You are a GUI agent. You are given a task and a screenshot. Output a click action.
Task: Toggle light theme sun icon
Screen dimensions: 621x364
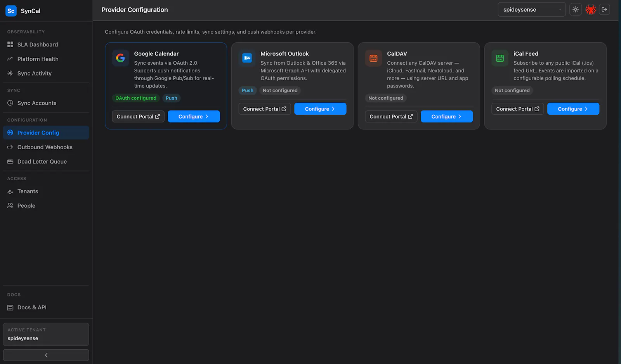[x=576, y=10]
